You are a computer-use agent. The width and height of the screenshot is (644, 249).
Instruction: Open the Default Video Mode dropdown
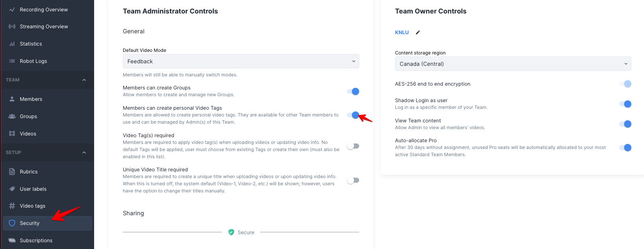(x=241, y=61)
